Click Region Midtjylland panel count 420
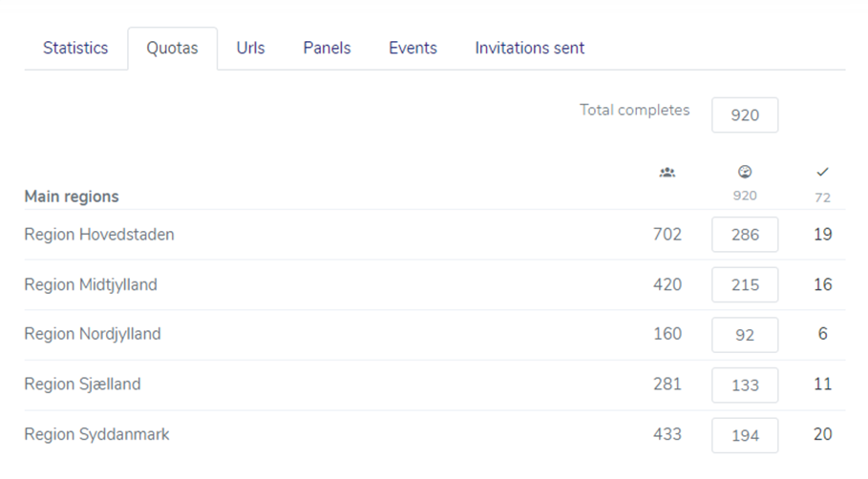Screen dimensions: 868x479 (x=667, y=284)
